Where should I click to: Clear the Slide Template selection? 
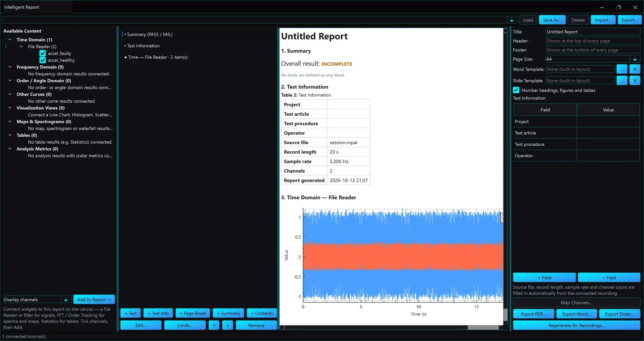pos(635,81)
